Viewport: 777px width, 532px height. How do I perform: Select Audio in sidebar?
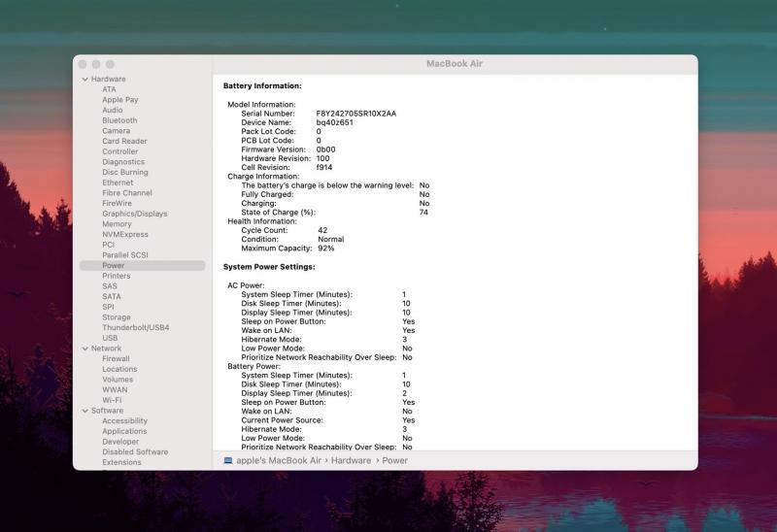coord(113,110)
